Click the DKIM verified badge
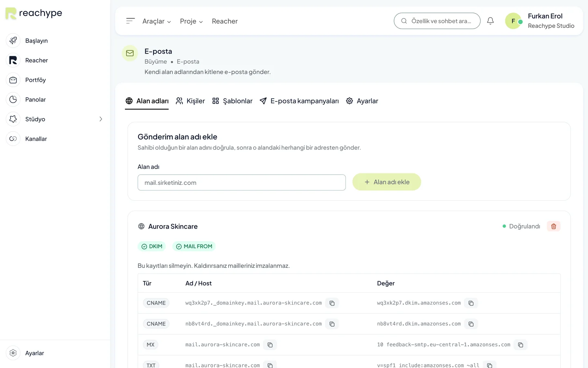The image size is (588, 368). pos(152,247)
